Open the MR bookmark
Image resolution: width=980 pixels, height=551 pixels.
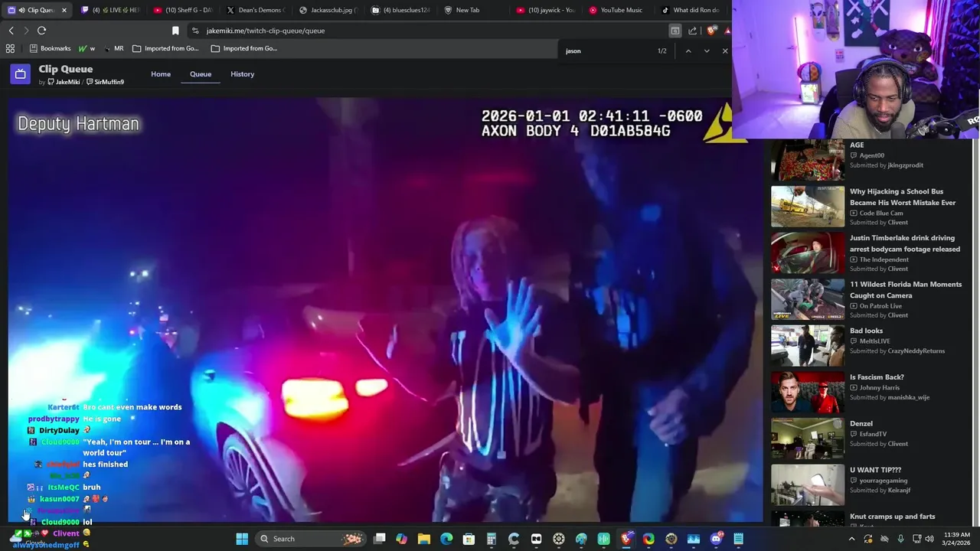[x=113, y=48]
